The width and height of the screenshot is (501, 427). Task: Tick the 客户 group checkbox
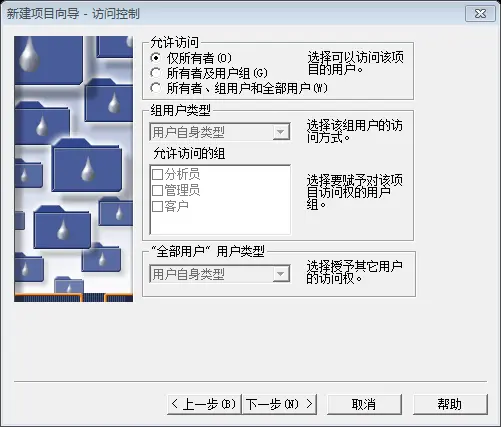click(x=157, y=206)
